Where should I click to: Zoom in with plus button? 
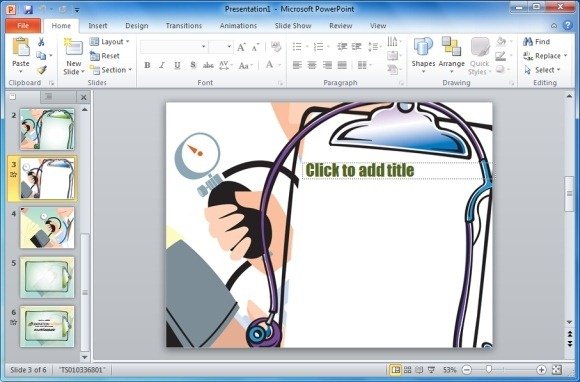tap(541, 369)
